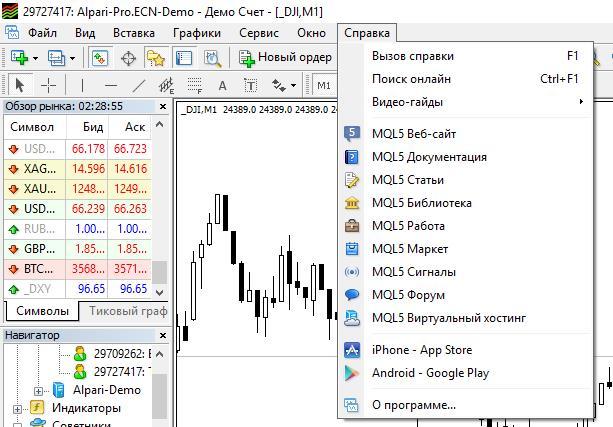Select the vertical line drawing tool

coord(83,85)
